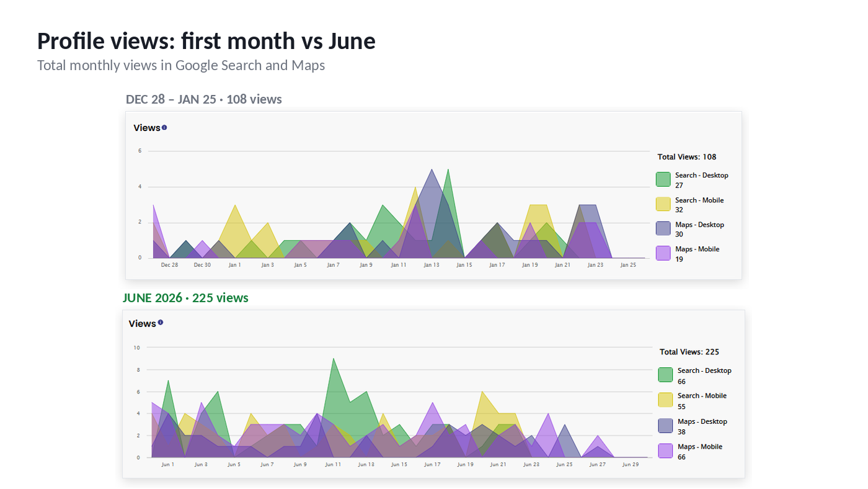This screenshot has height=489, width=868.
Task: Click the 'Jun 7' axis label
Action: pos(267,464)
